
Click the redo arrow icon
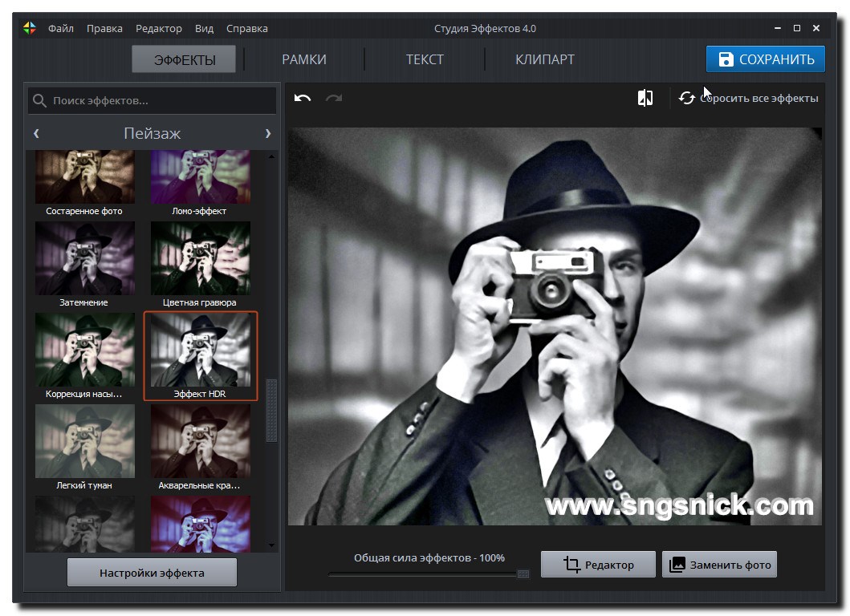pos(334,98)
